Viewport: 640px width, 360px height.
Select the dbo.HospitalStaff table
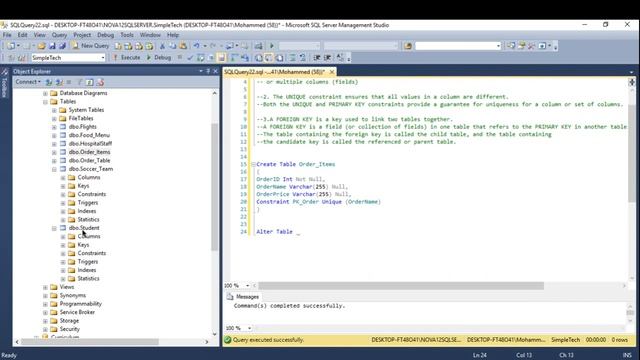pyautogui.click(x=90, y=144)
